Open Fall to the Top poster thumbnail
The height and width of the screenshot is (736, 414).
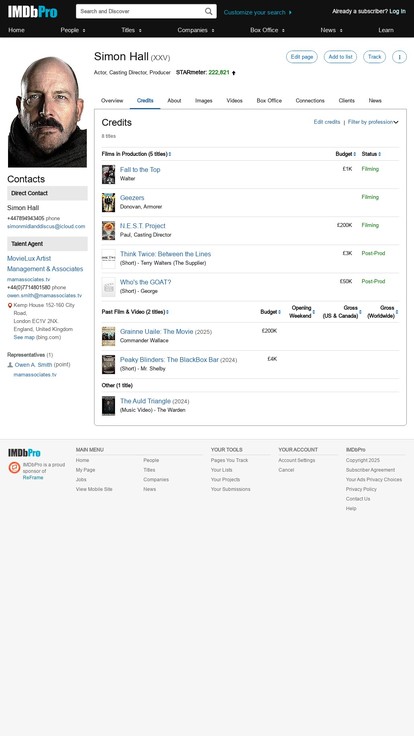(x=108, y=175)
